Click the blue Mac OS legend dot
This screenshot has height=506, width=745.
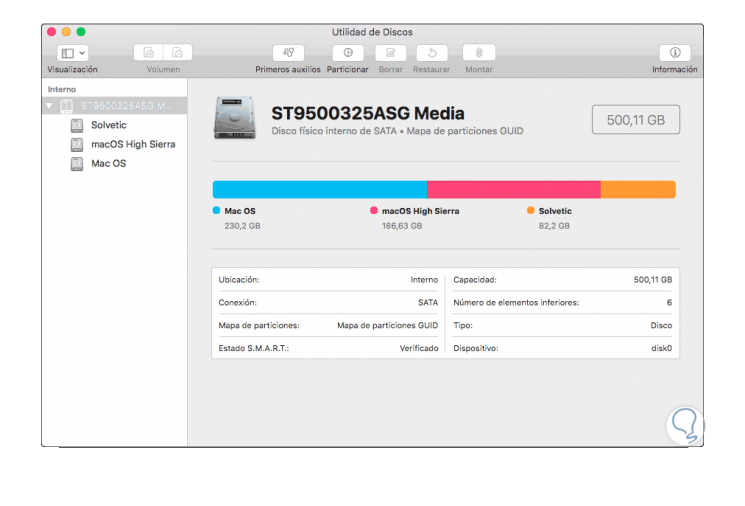(217, 210)
